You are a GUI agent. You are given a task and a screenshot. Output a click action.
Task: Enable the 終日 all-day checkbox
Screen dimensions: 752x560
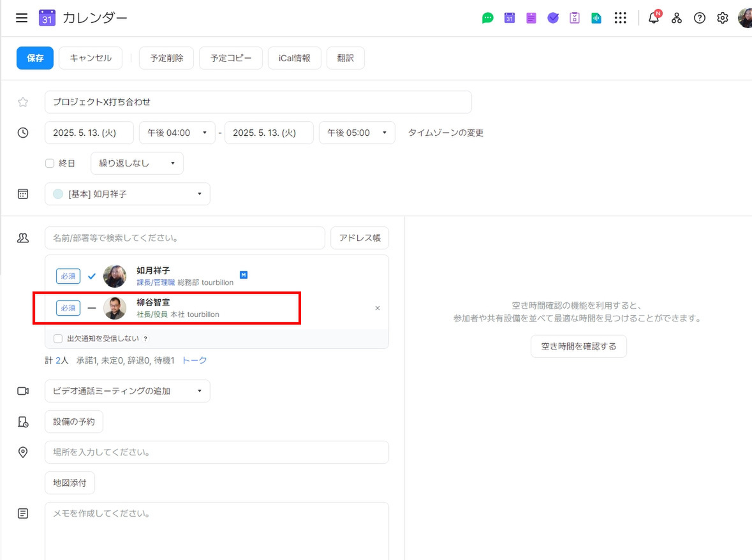[x=50, y=163]
